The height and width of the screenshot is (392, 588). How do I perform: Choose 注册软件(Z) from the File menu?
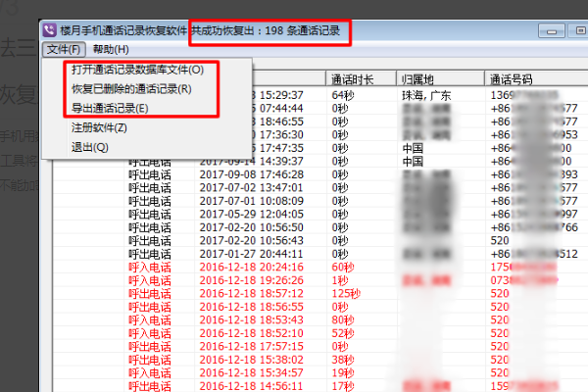[99, 128]
